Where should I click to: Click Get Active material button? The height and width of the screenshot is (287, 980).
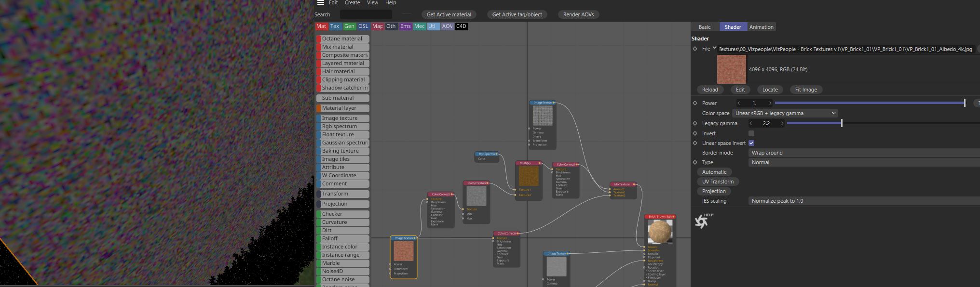coord(449,14)
